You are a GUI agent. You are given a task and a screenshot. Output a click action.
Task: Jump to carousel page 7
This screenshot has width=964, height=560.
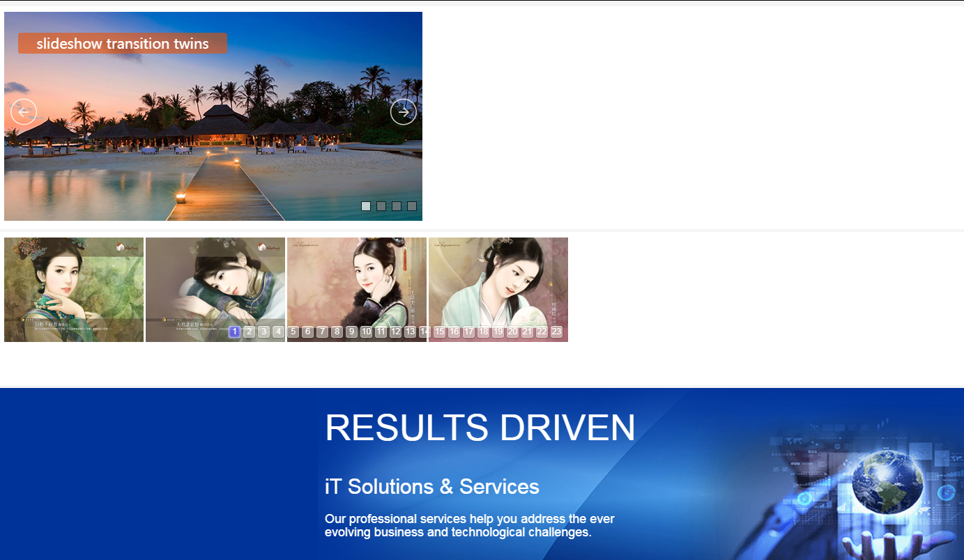coord(323,332)
